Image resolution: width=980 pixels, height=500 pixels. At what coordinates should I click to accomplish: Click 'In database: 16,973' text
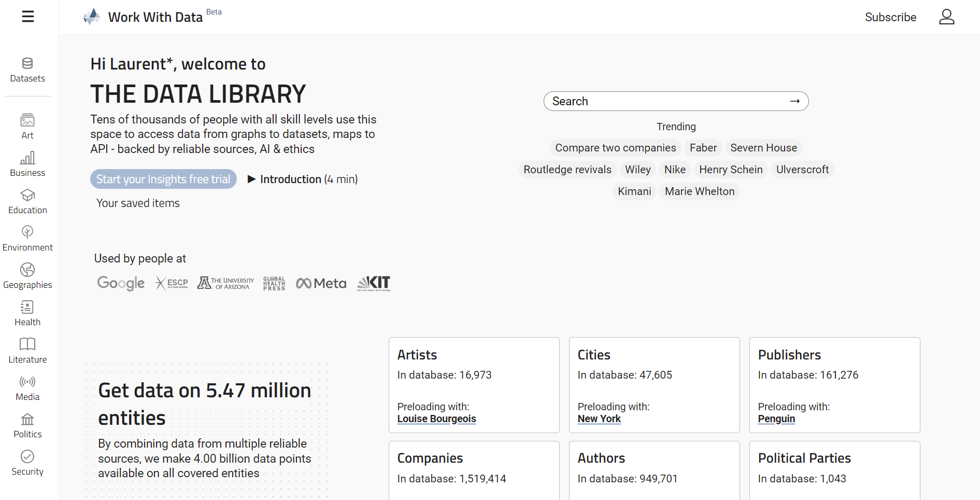[444, 375]
